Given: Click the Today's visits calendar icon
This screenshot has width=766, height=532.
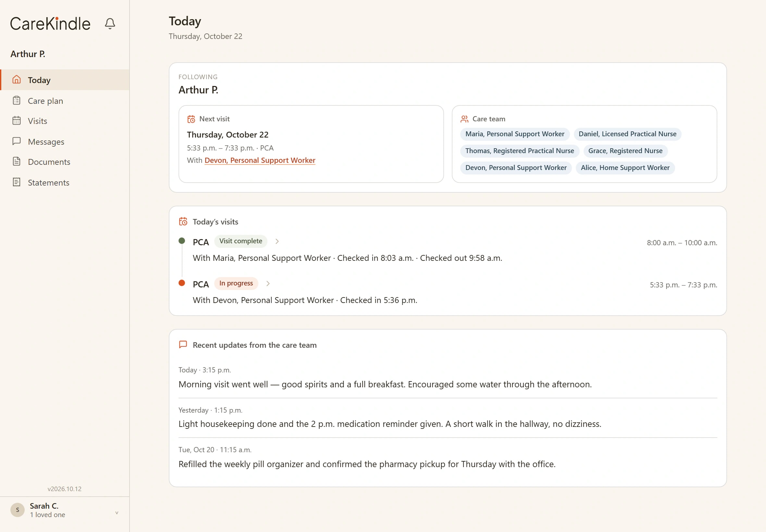Looking at the screenshot, I should point(183,222).
